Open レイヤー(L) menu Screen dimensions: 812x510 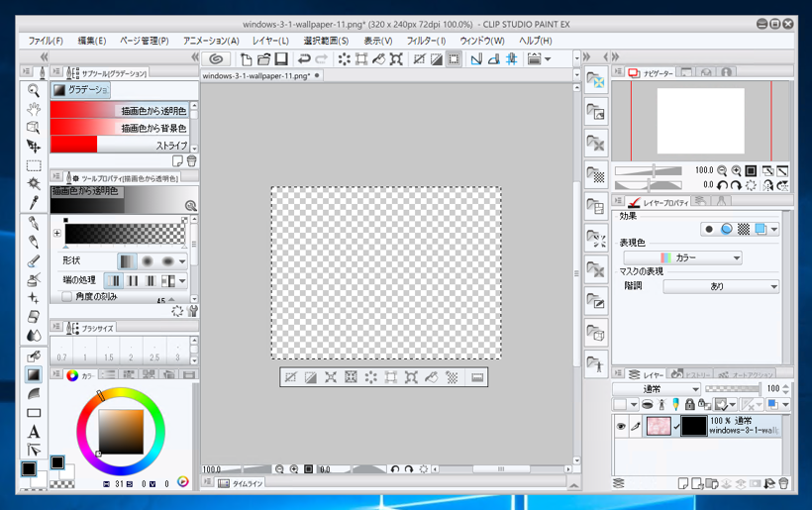(270, 41)
